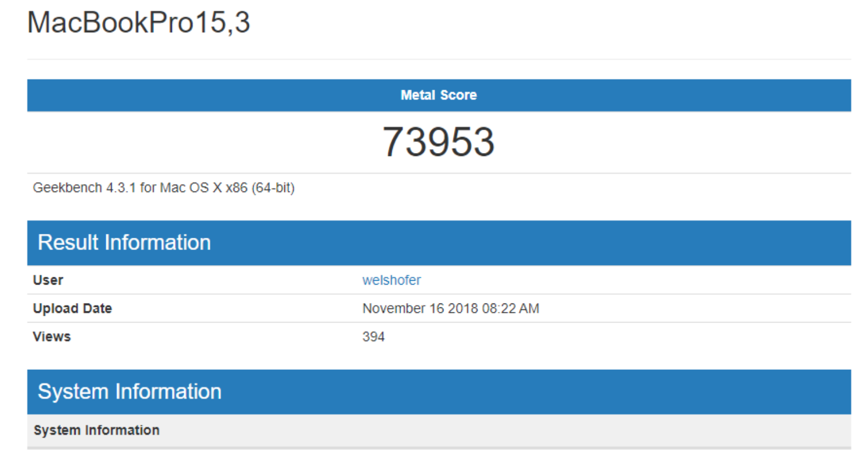Click the MacBookPro15,3 page title
868x450 pixels.
tap(139, 23)
